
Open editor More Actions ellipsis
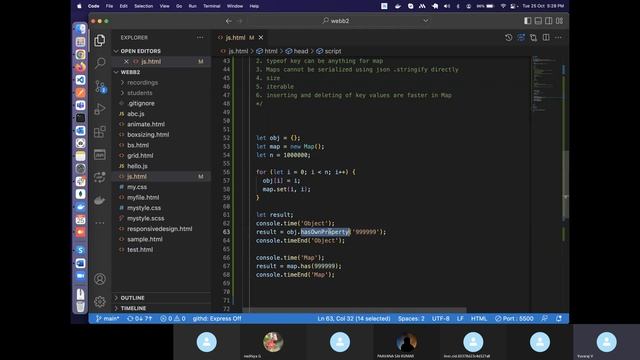pos(558,38)
